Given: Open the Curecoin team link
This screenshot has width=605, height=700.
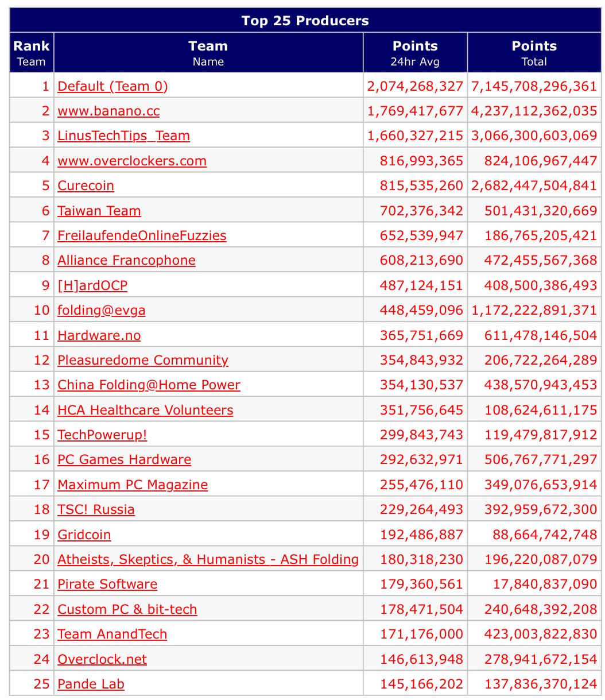Looking at the screenshot, I should (x=86, y=185).
